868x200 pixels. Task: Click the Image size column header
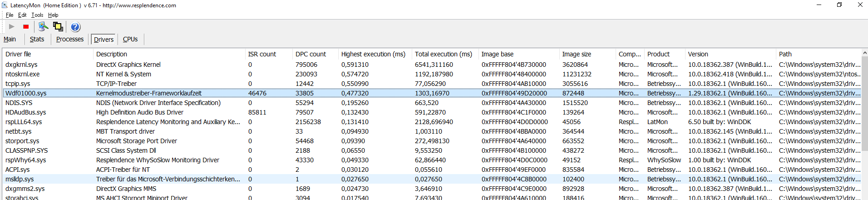587,54
